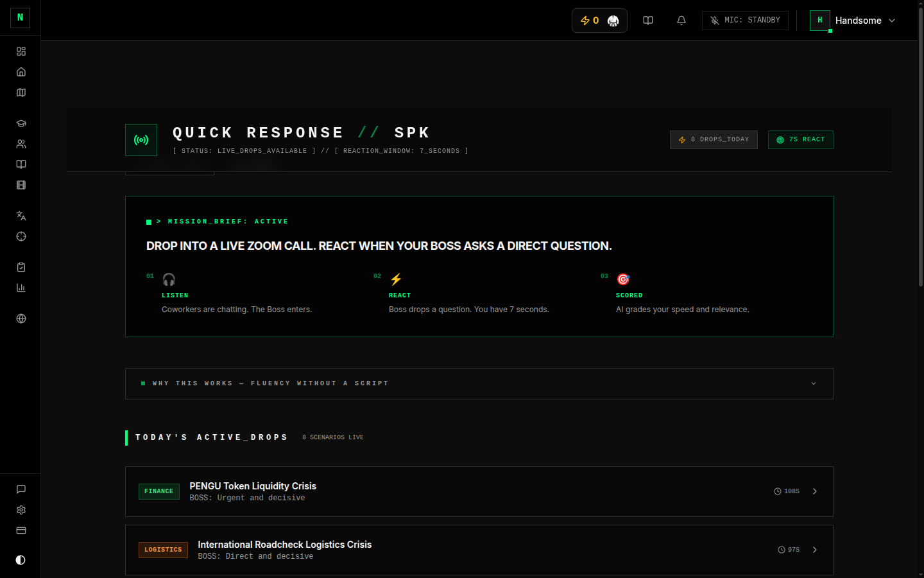Click the STATUS: LIVE_DROPS_AVAILABLE text
Viewport: 924px width, 578px height.
coord(244,151)
